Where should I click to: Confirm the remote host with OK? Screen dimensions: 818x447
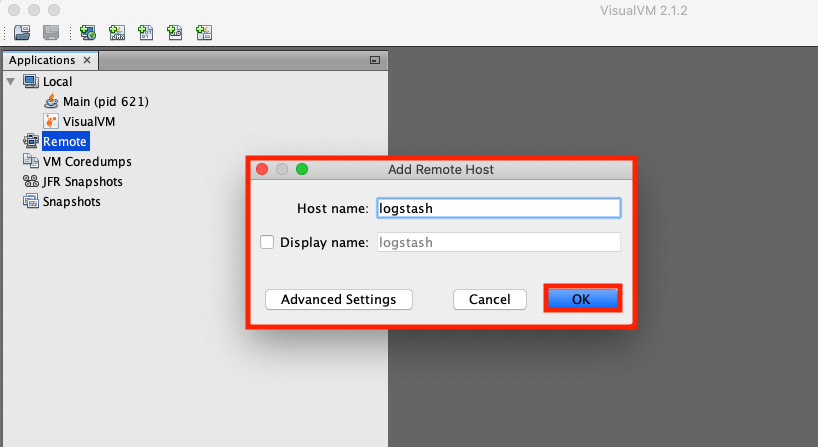point(582,299)
